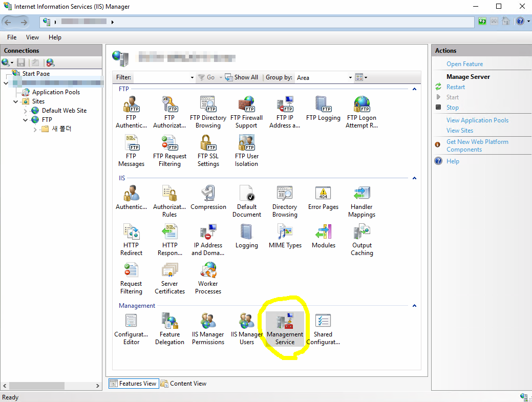Open FTP IP Address restrictions icon

click(x=285, y=112)
